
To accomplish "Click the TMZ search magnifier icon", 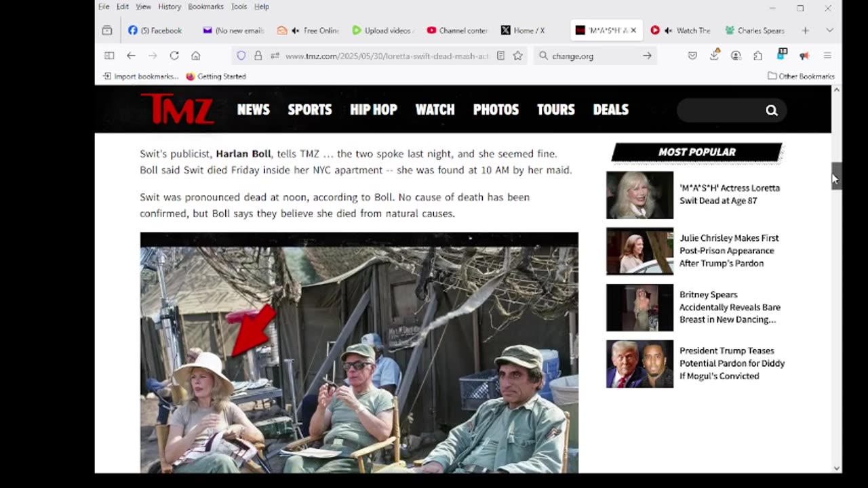I will 772,110.
